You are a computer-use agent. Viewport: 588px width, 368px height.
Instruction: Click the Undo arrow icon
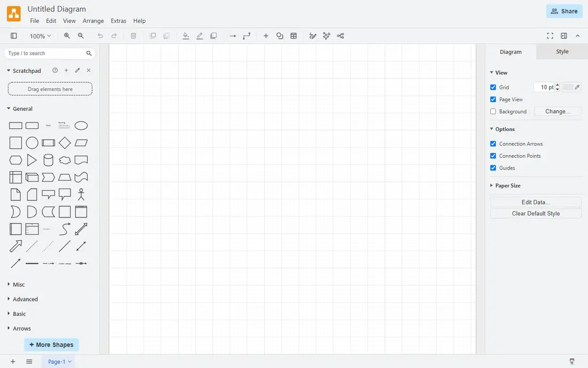click(x=100, y=36)
